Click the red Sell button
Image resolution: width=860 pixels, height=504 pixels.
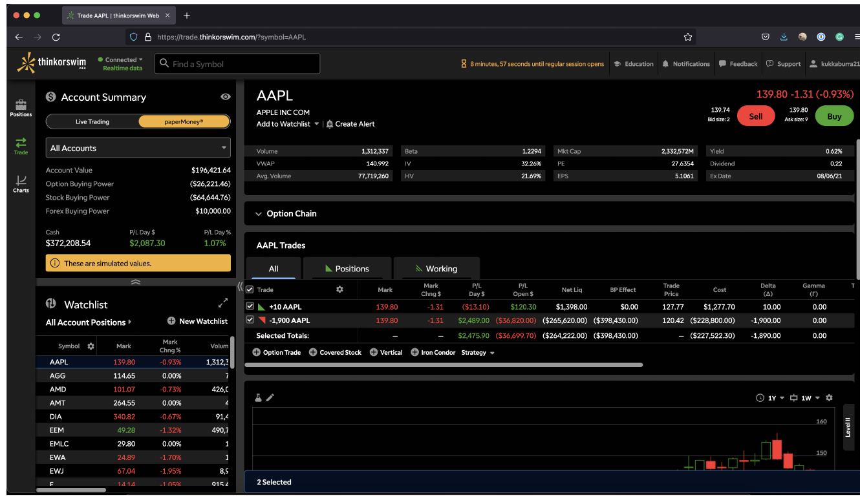(x=756, y=116)
